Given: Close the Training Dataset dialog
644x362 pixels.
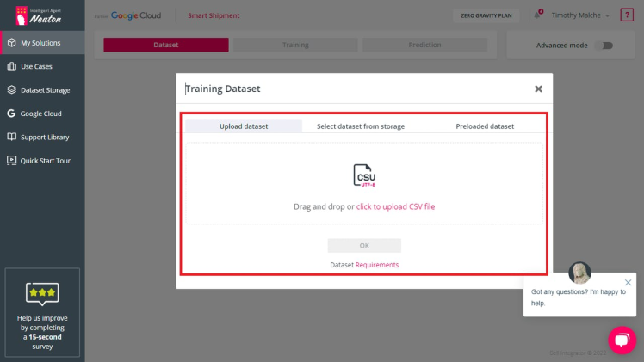Looking at the screenshot, I should pyautogui.click(x=538, y=89).
